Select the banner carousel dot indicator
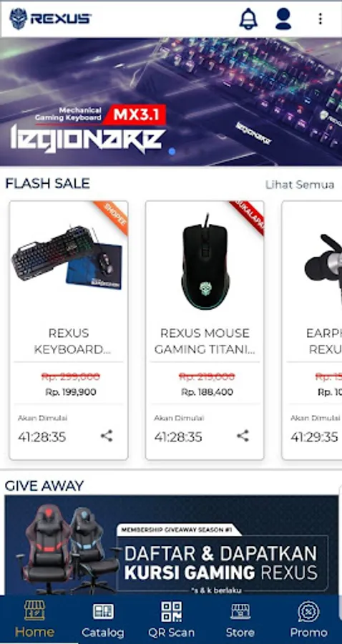 click(172, 152)
